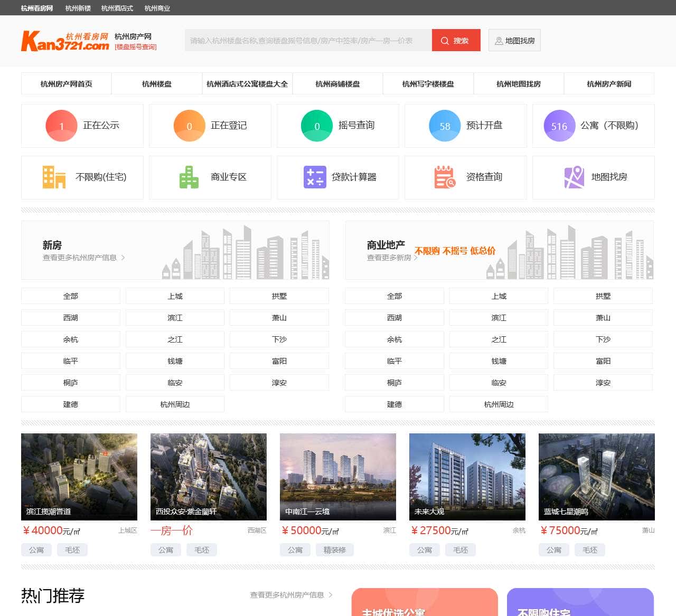This screenshot has height=616, width=676.
Task: Open more listings via 热门推荐 arrow link
Action: [x=291, y=594]
